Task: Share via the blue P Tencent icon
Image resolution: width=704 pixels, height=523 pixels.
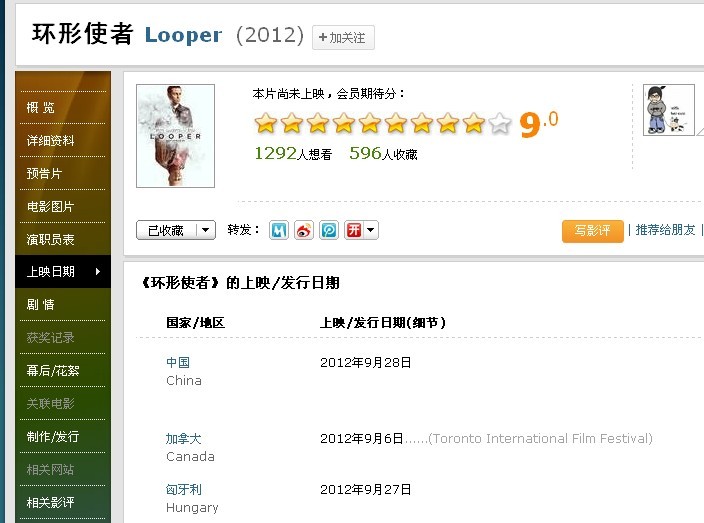Action: pyautogui.click(x=329, y=230)
